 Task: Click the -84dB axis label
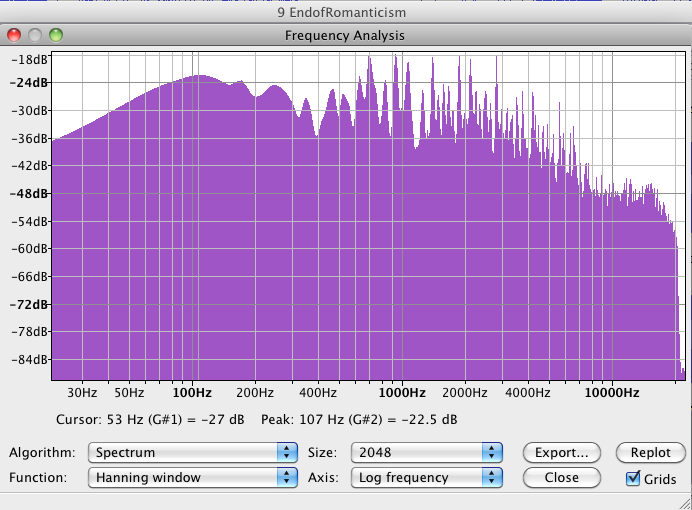pos(29,360)
